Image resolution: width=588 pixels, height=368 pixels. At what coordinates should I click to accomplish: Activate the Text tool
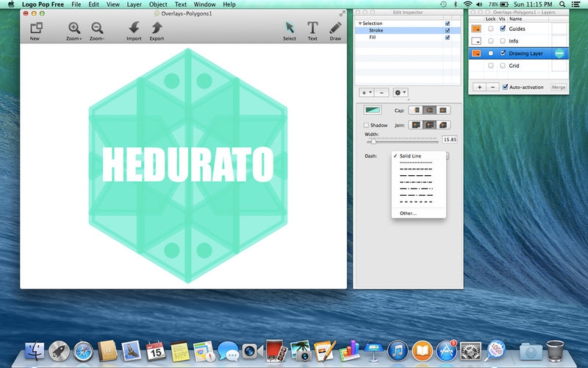pyautogui.click(x=312, y=29)
